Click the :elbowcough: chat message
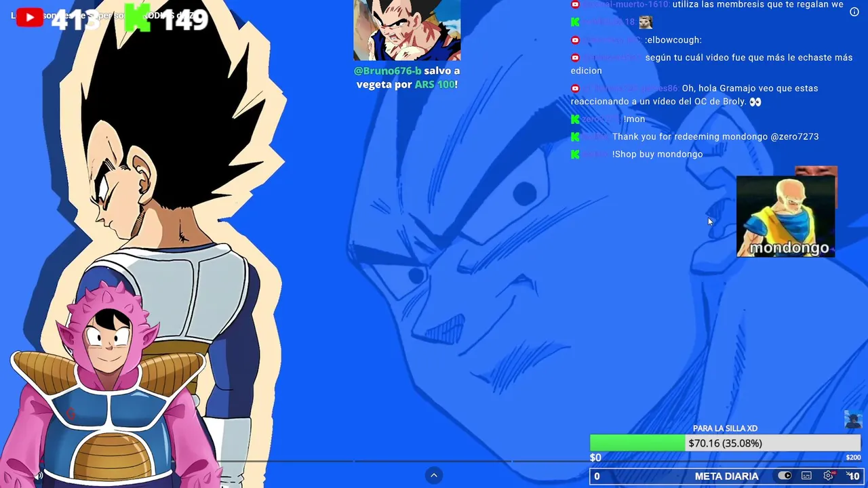The height and width of the screenshot is (488, 868). point(673,40)
